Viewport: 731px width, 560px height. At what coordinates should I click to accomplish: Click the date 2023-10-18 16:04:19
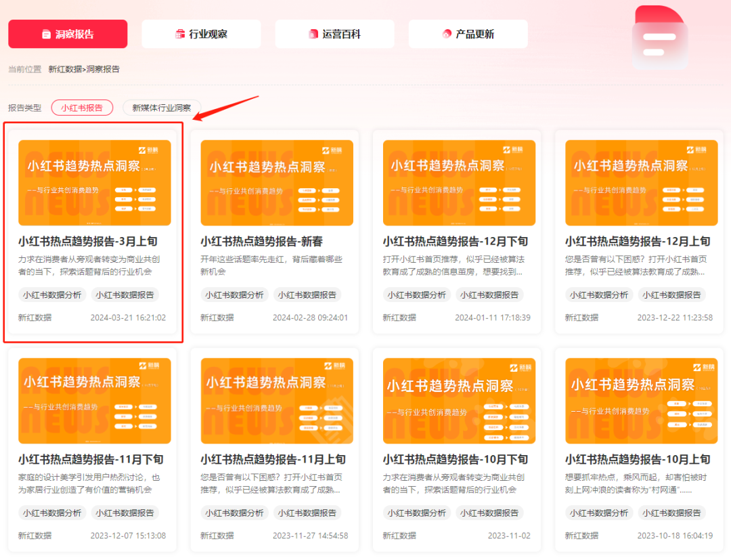point(675,536)
